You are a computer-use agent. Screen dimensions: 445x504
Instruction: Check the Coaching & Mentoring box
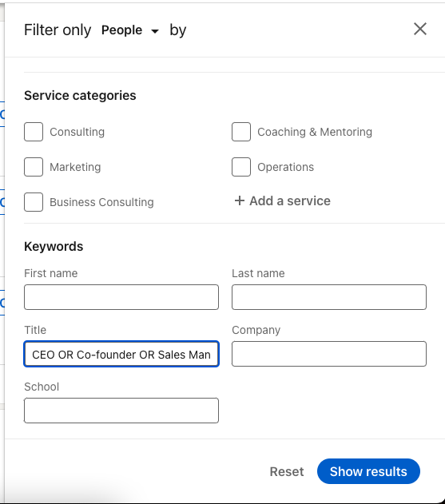pyautogui.click(x=241, y=132)
